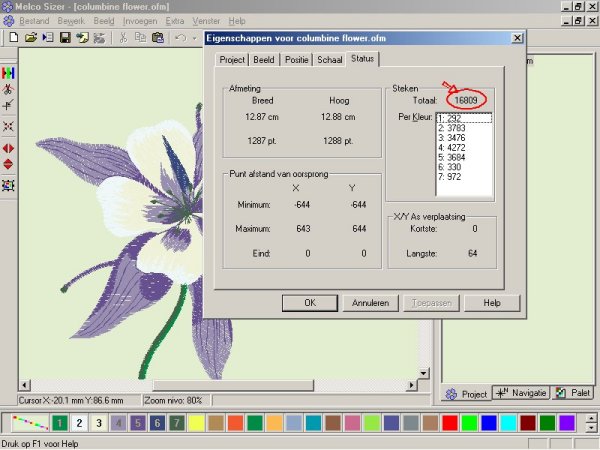Select color entry '4: 4272' in list
This screenshot has height=450, width=600.
464,148
